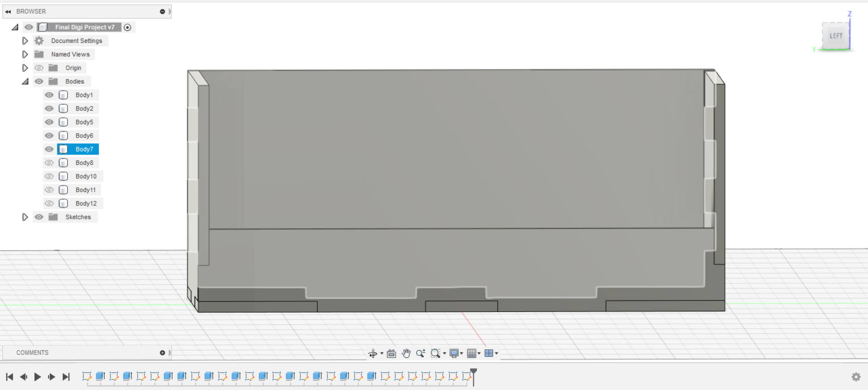Hide the selected Body7
The width and height of the screenshot is (868, 390).
coord(49,149)
